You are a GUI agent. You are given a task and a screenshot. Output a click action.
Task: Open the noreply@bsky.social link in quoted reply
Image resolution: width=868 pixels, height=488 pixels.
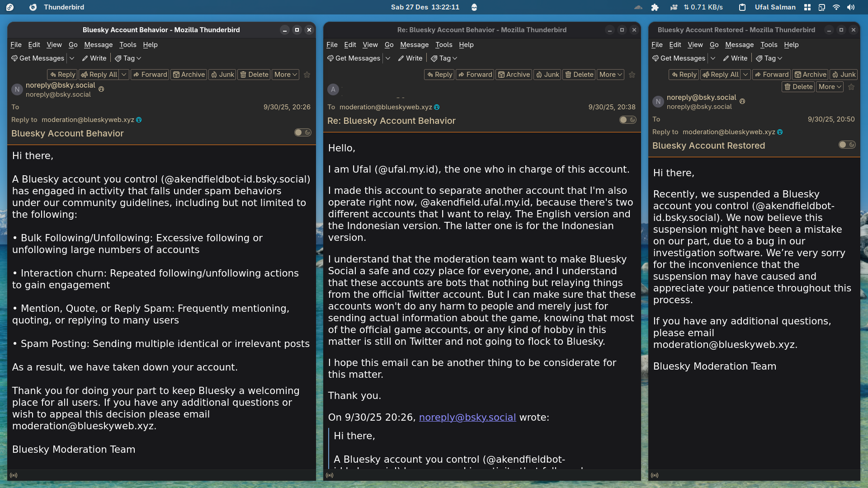tap(467, 417)
